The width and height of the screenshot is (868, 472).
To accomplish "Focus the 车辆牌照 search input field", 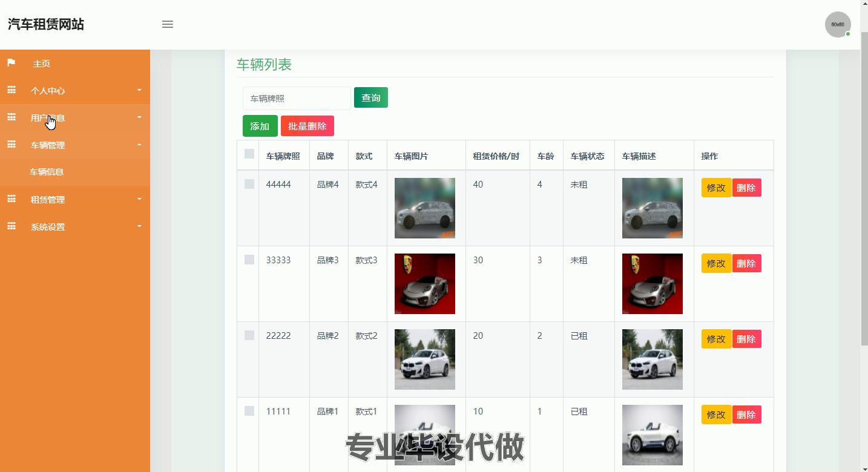I will 297,98.
